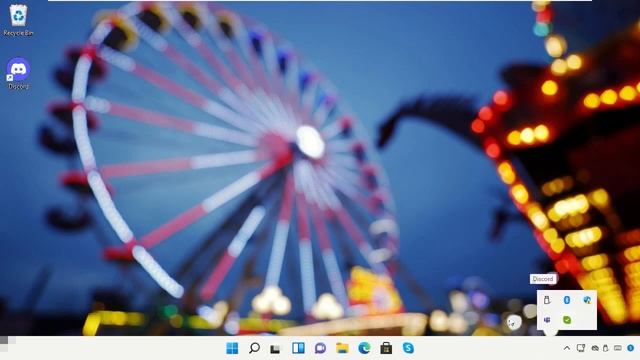Viewport: 640px width, 360px height.
Task: Open File Explorer from taskbar
Action: pyautogui.click(x=342, y=348)
